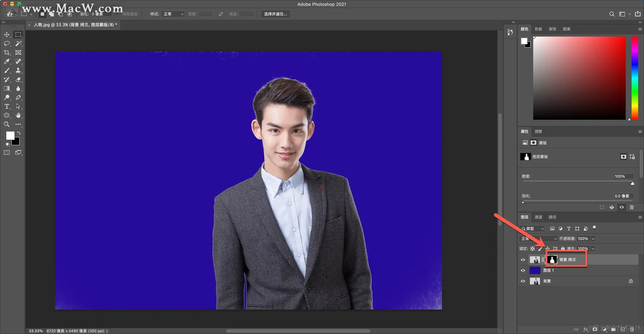
Task: Pick the Magic Wand tool
Action: click(x=18, y=44)
